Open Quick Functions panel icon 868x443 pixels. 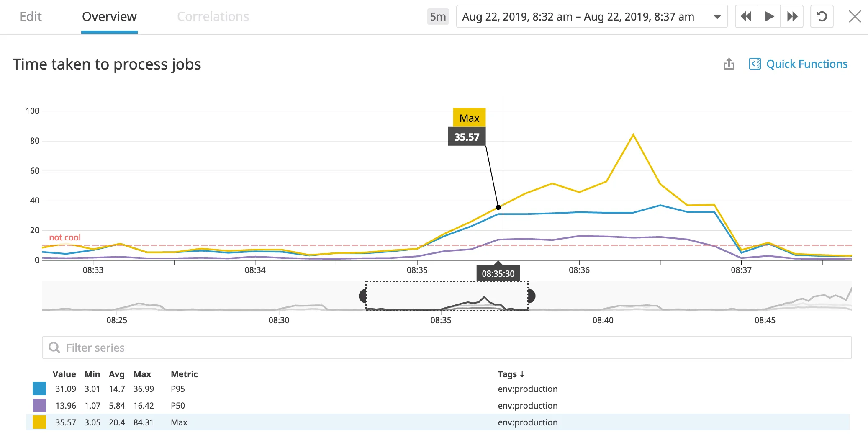click(x=755, y=64)
